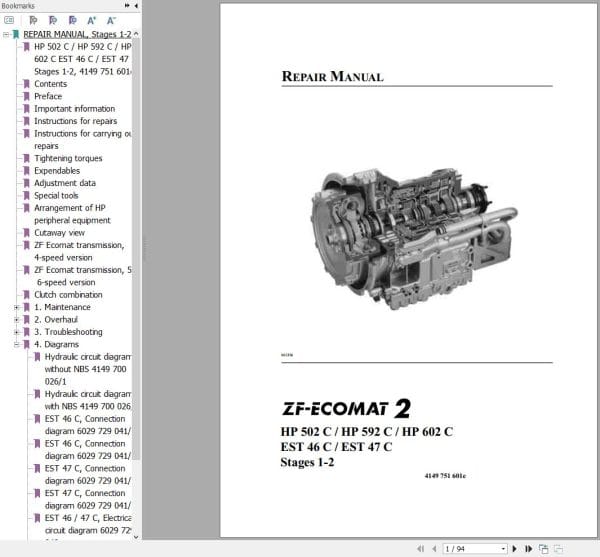Open bookmark HP 502 C / HP 592 C
This screenshot has width=600, height=557.
(82, 59)
